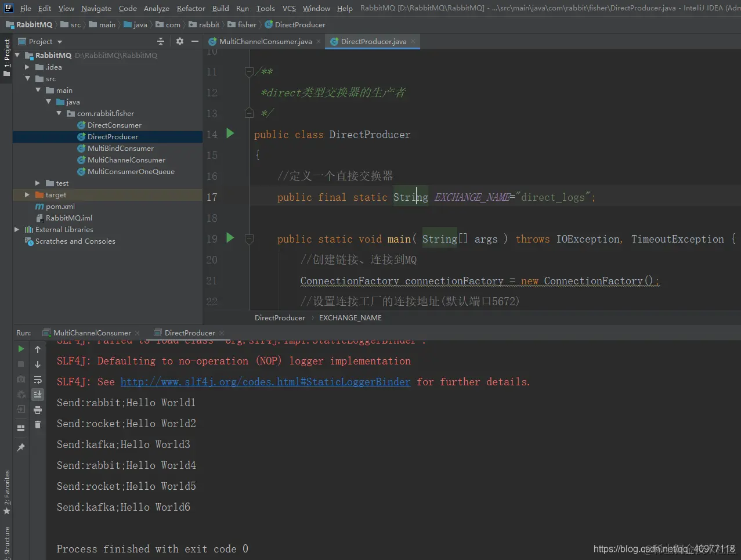Hide the Project tool window
Screen dimensions: 741x560
(195, 41)
